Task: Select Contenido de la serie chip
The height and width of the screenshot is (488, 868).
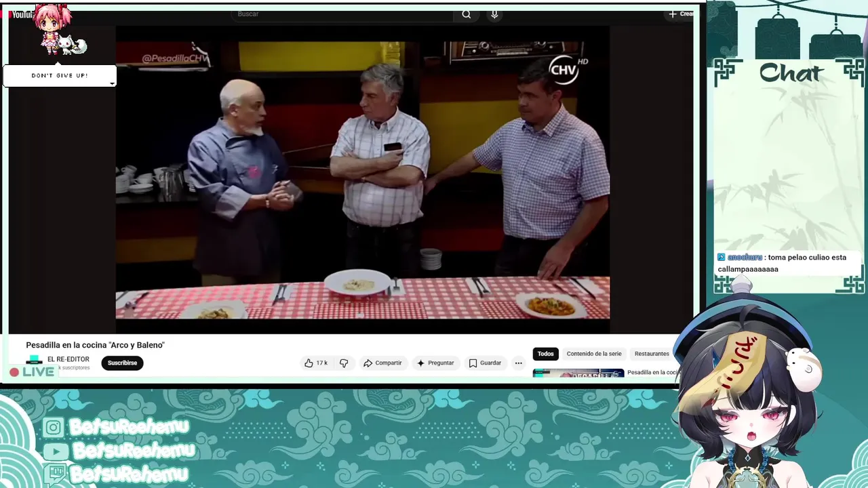Action: (x=594, y=354)
